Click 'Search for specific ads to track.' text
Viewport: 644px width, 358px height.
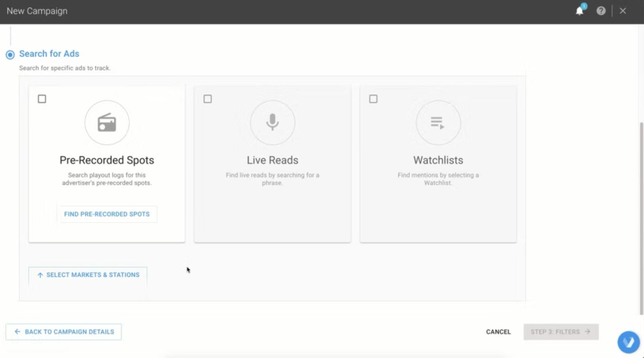coord(65,68)
